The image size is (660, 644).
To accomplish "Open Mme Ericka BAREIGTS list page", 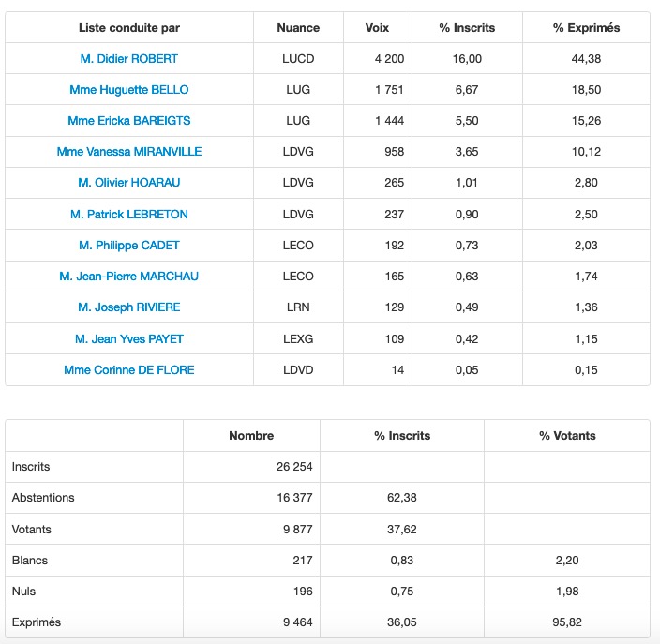I will [129, 121].
